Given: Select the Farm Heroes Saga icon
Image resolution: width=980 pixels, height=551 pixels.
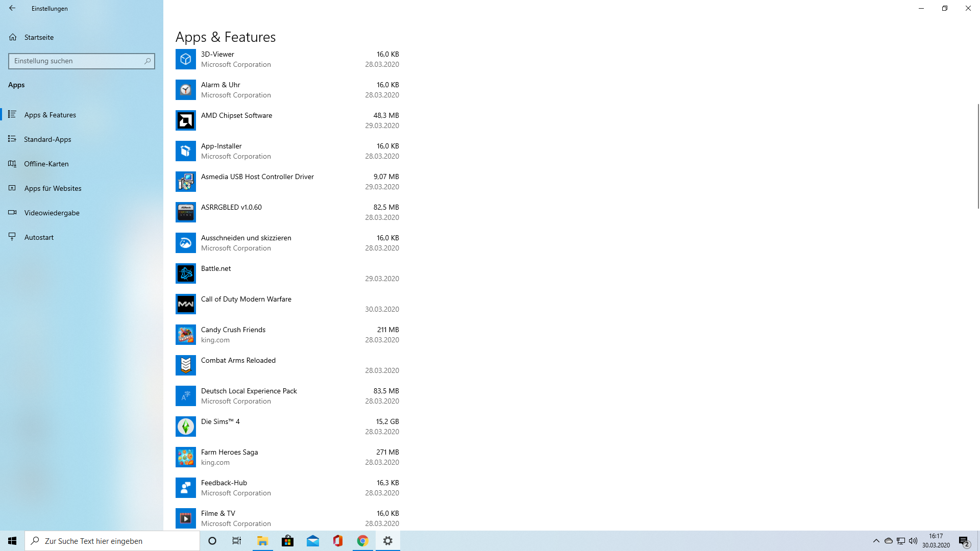Looking at the screenshot, I should [x=185, y=457].
